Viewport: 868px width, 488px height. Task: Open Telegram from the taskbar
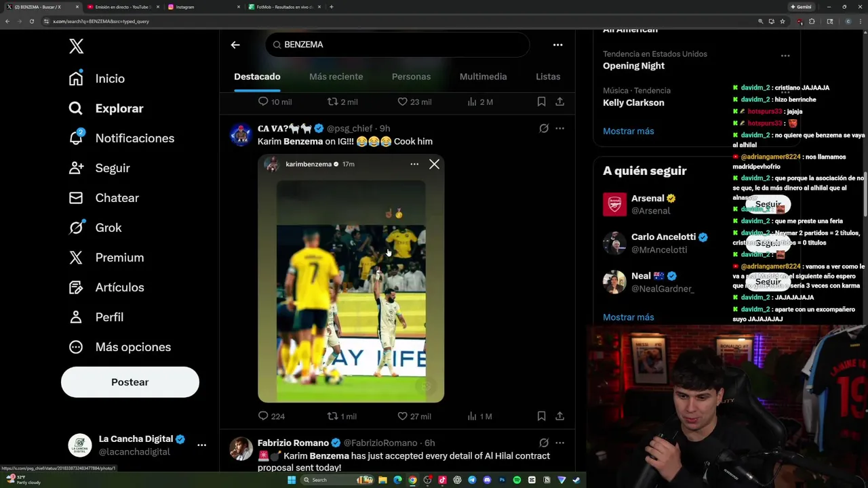(x=472, y=480)
